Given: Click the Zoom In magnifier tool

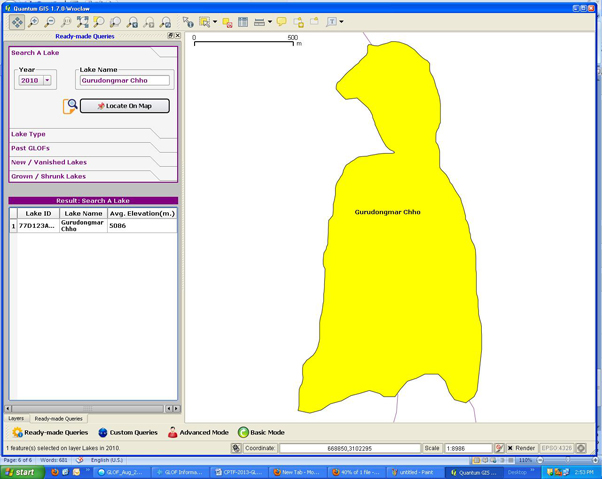Looking at the screenshot, I should point(34,22).
